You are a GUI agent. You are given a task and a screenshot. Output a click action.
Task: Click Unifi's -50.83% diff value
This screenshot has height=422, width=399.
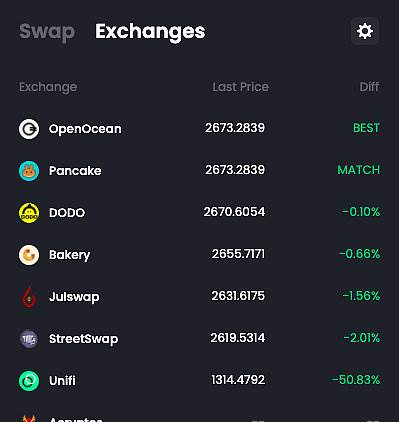[355, 380]
